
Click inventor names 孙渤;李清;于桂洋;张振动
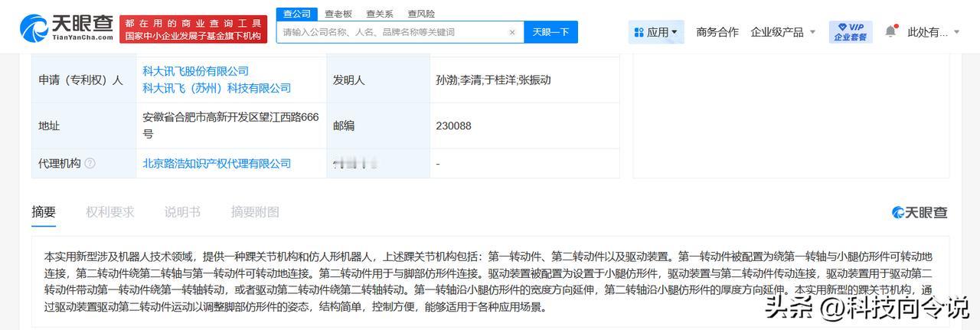click(x=493, y=80)
